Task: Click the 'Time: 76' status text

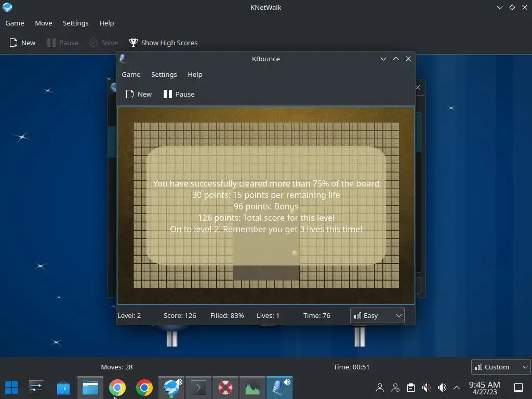Action: [x=316, y=315]
